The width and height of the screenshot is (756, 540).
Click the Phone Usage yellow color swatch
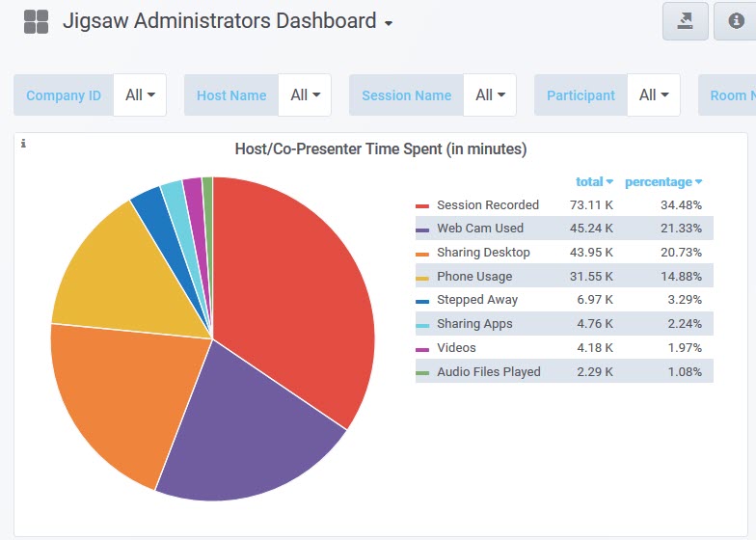[x=421, y=277]
